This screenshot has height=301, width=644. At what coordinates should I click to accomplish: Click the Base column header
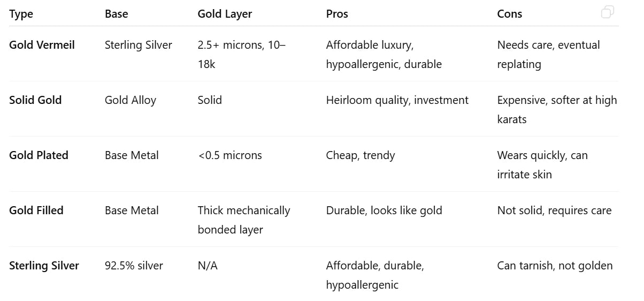(x=116, y=14)
